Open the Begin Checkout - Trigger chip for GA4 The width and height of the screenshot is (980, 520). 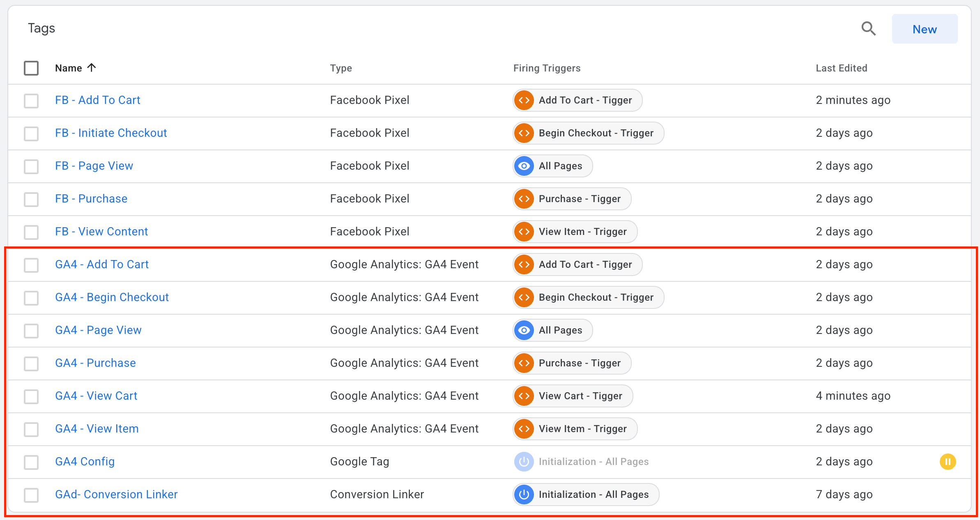pyautogui.click(x=596, y=297)
